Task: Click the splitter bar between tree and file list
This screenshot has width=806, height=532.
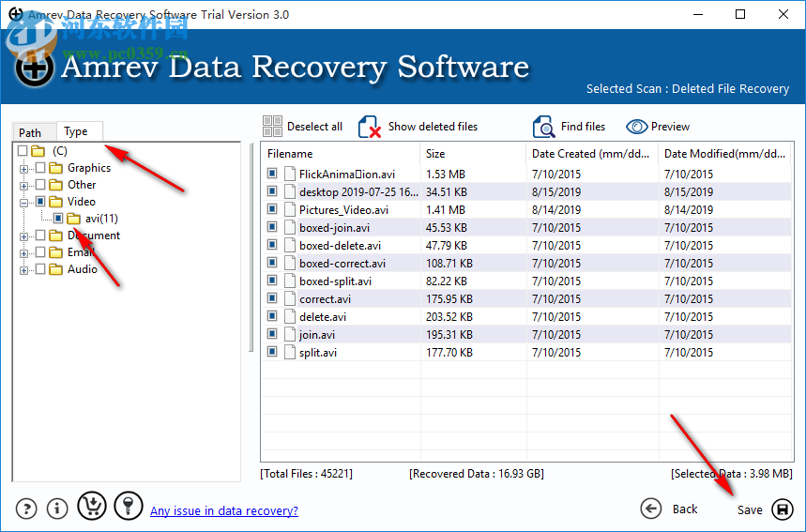Action: [251, 248]
